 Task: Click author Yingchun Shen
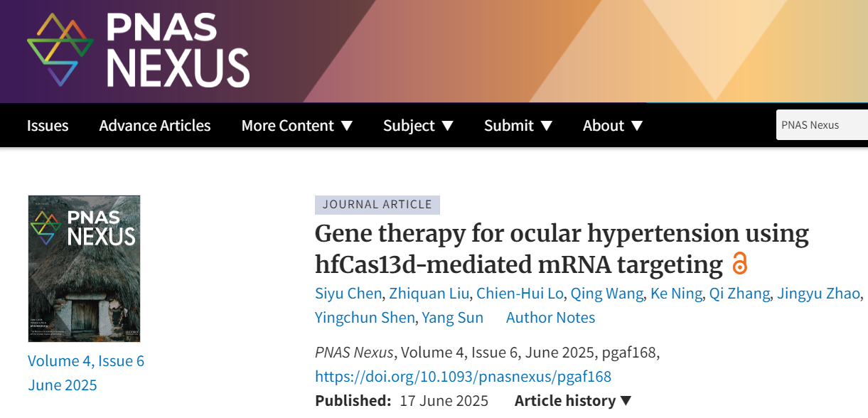tap(365, 318)
